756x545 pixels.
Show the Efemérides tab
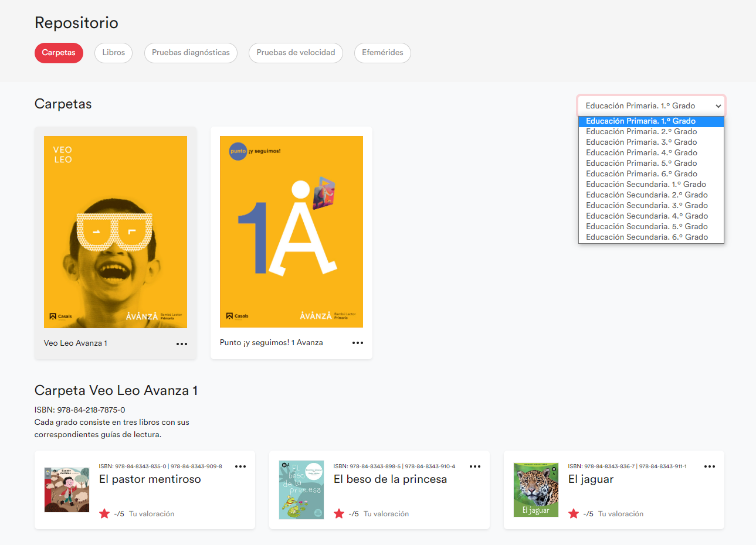(382, 53)
